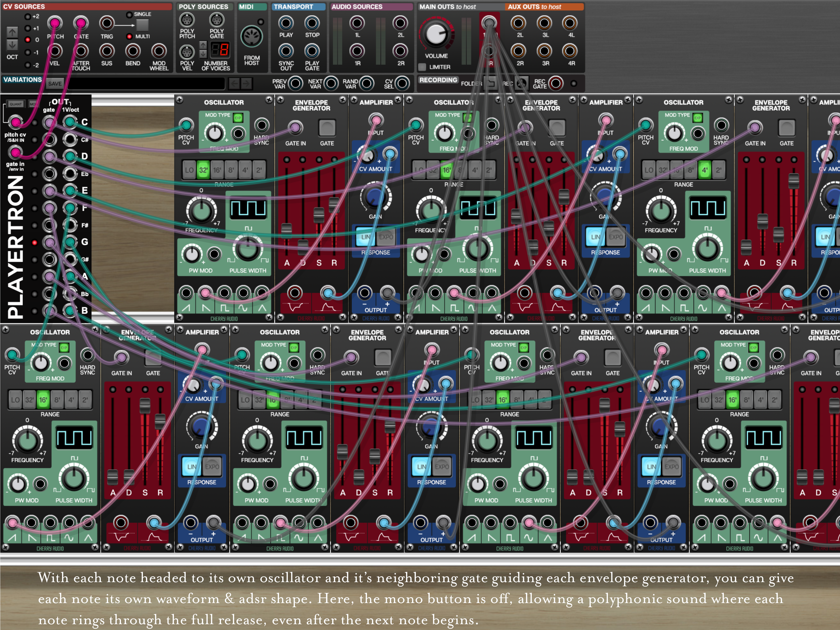Go to next variation arrow
Image resolution: width=840 pixels, height=630 pixels.
pos(246,84)
